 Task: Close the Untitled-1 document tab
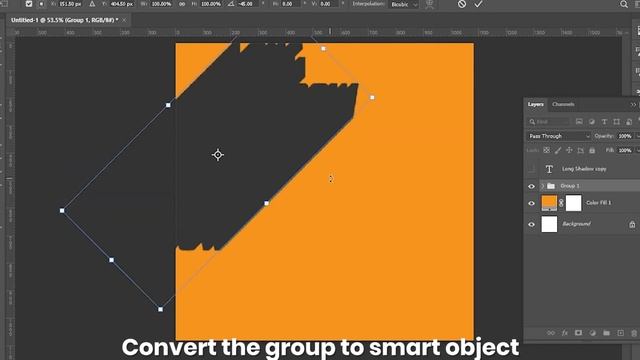click(x=124, y=20)
